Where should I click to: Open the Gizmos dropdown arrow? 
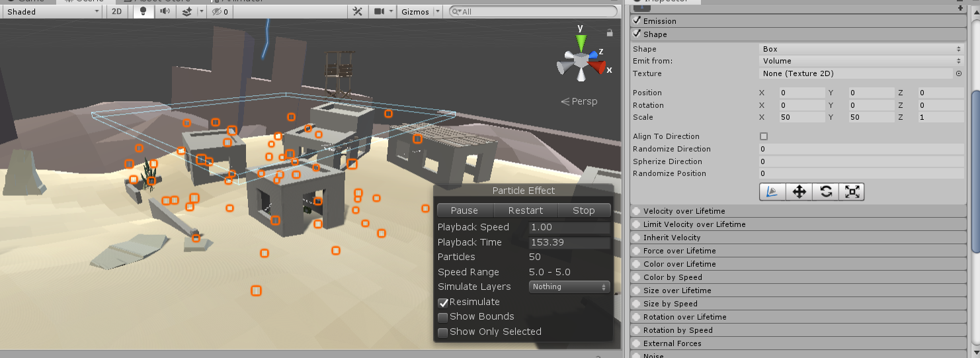click(438, 12)
